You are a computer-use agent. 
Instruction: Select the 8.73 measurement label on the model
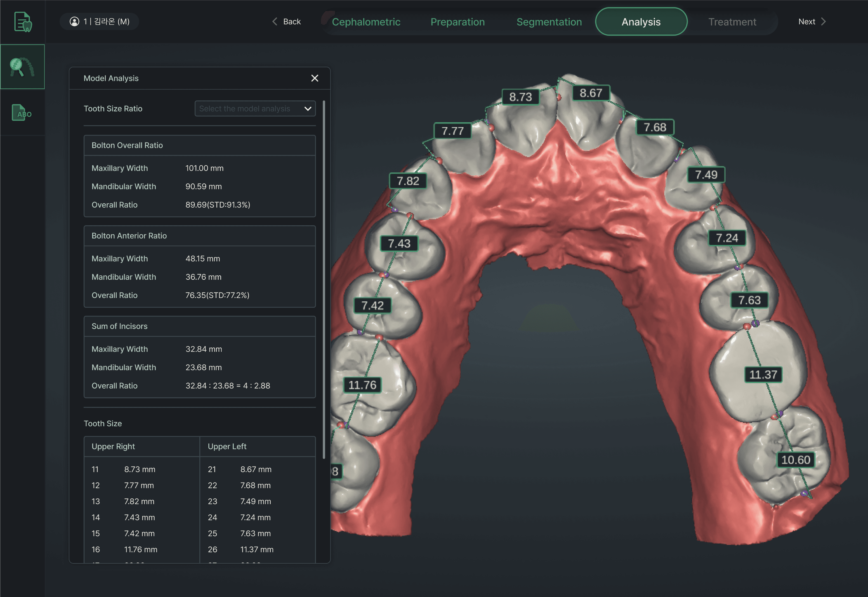pos(521,97)
